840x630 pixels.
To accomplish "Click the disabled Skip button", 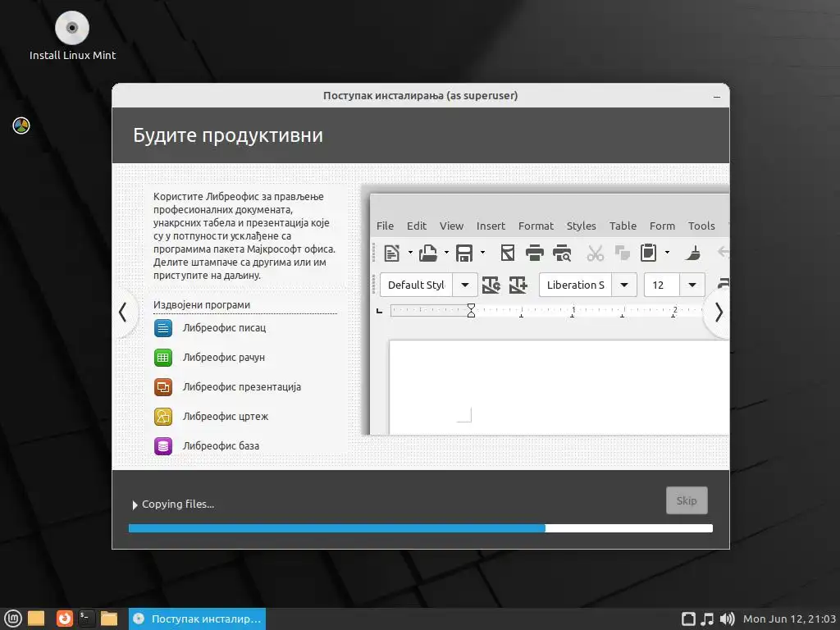I will point(687,500).
